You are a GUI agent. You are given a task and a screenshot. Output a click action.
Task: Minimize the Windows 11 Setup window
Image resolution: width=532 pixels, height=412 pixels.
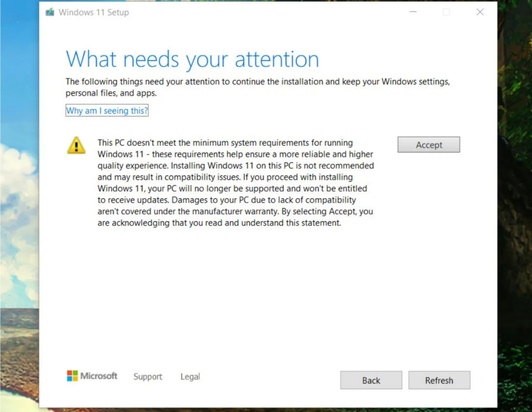[413, 12]
